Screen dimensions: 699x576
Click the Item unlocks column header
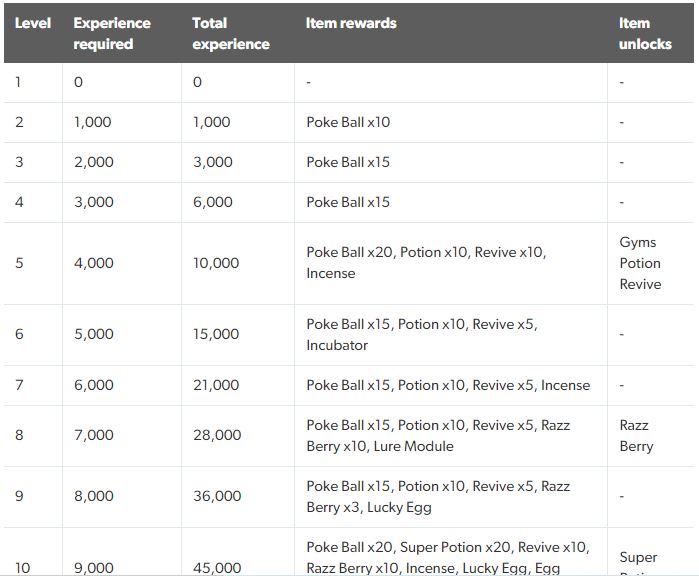[645, 33]
